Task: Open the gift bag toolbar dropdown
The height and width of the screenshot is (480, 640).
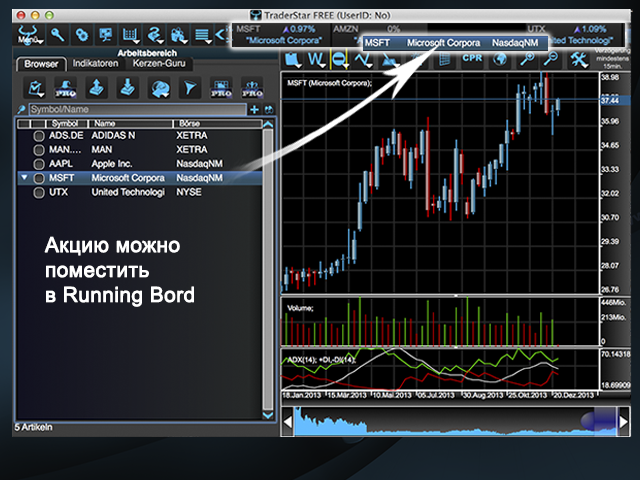Action: pyautogui.click(x=178, y=35)
